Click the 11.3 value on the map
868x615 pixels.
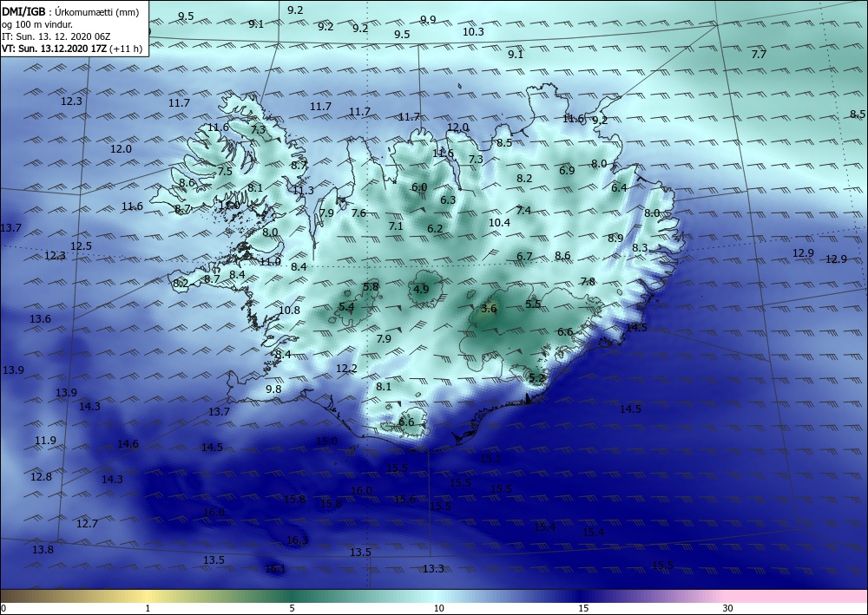point(303,191)
